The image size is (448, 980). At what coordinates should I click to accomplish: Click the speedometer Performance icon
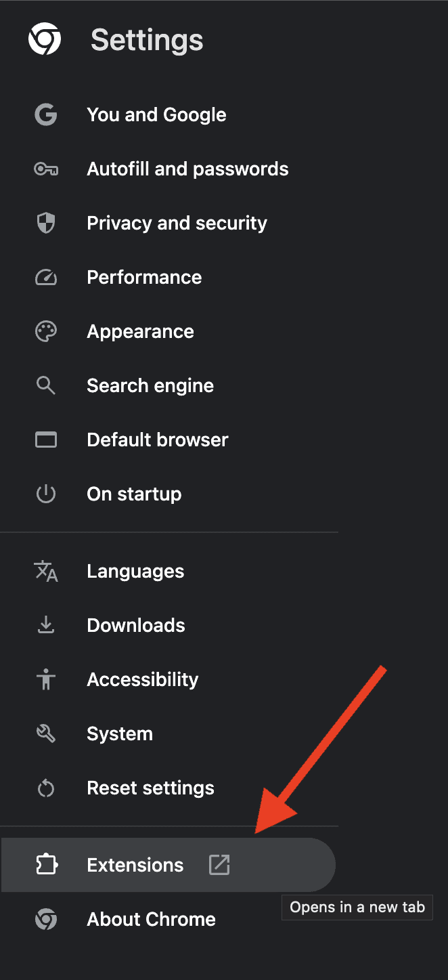(46, 277)
